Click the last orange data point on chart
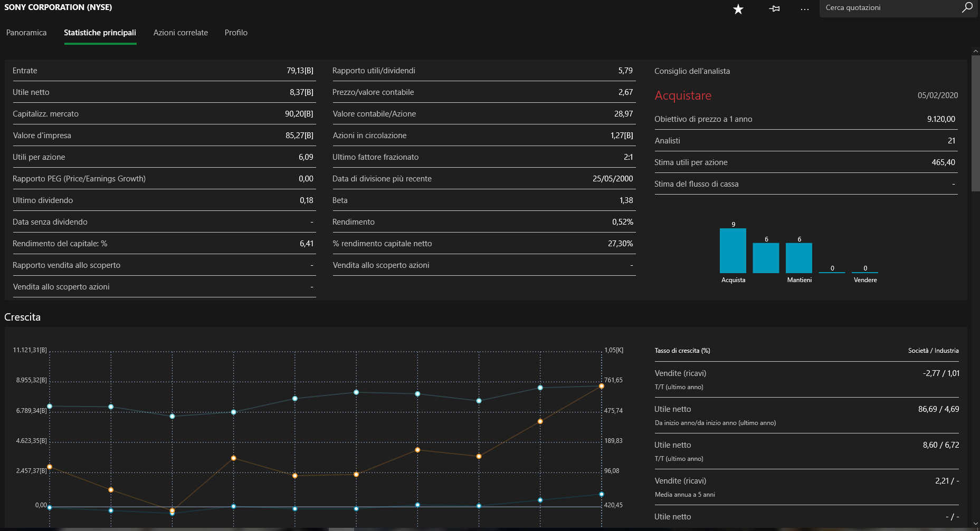Viewport: 980px width, 531px height. click(601, 387)
